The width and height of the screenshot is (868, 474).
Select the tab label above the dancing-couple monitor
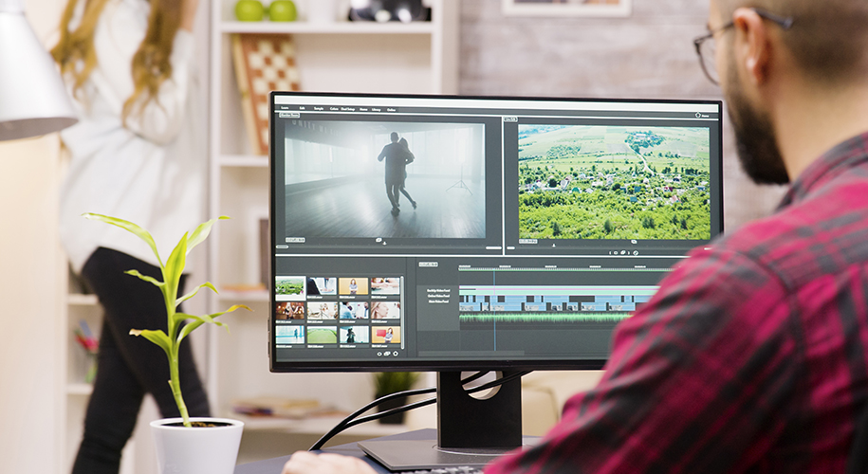[289, 115]
